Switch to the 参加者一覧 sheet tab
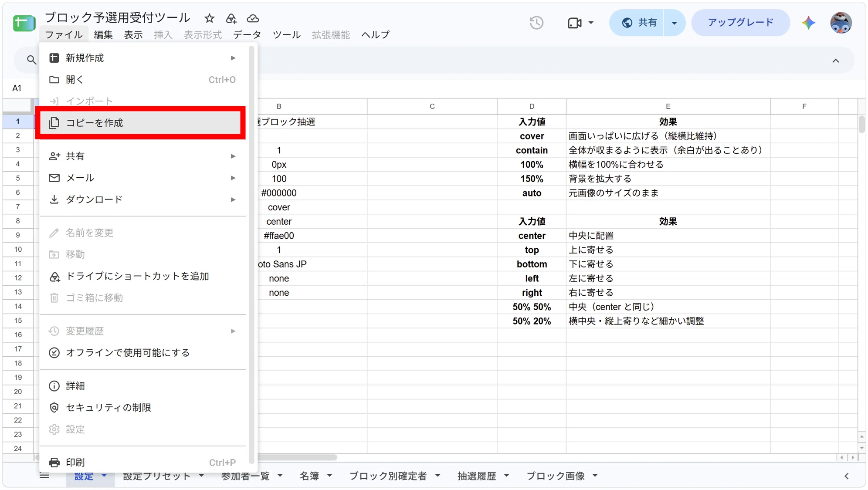The image size is (868, 490). (x=245, y=476)
